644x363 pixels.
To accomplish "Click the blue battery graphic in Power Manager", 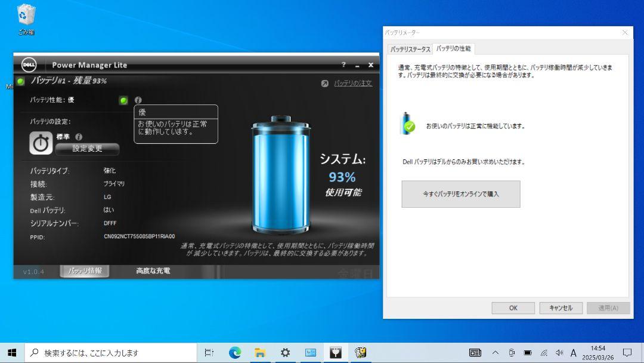I will (280, 175).
